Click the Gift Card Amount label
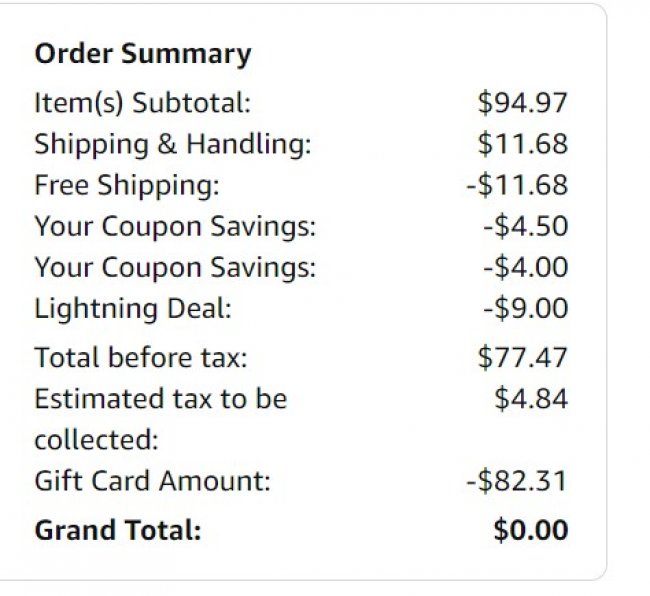Image resolution: width=650 pixels, height=596 pixels. click(x=152, y=481)
